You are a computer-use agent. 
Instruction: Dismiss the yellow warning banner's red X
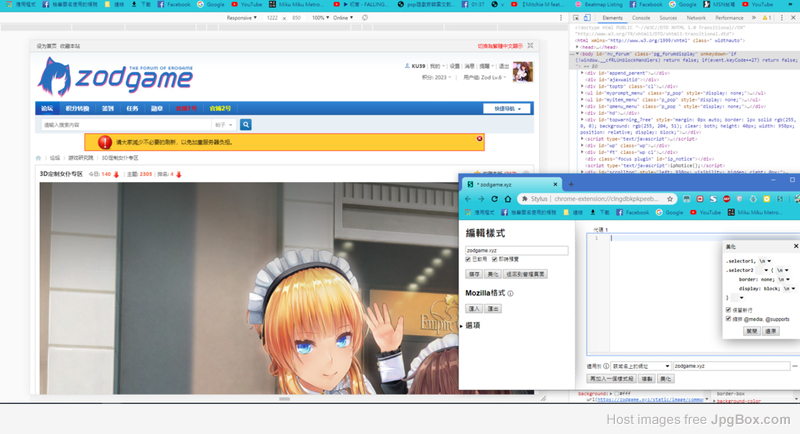point(480,139)
